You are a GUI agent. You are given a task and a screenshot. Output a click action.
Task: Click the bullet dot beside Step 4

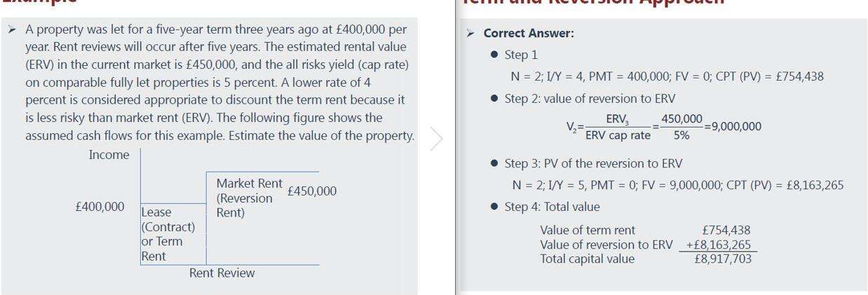click(495, 207)
